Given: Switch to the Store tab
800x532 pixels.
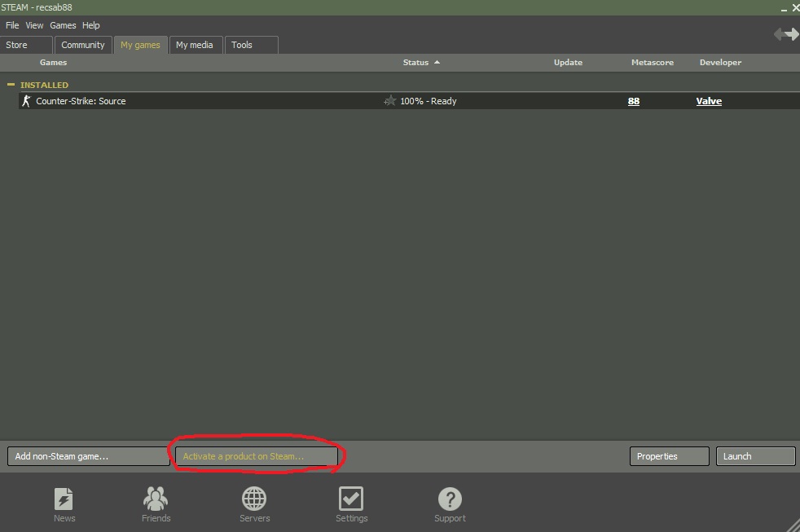Looking at the screenshot, I should tap(26, 45).
